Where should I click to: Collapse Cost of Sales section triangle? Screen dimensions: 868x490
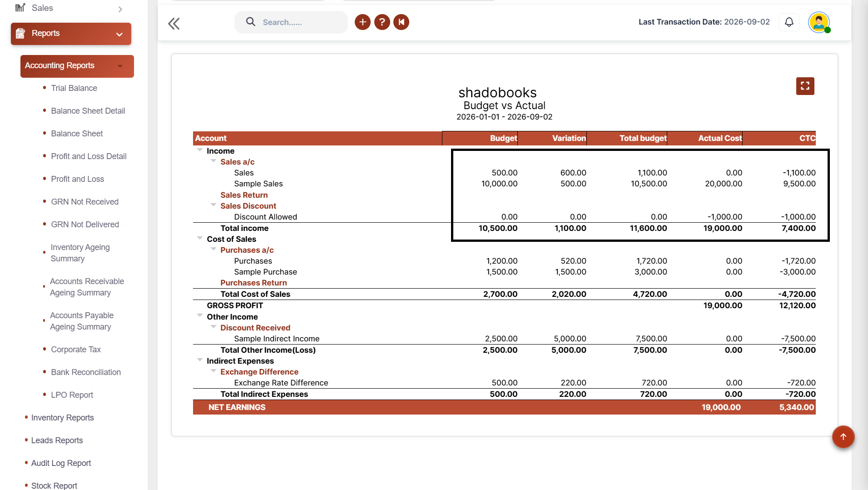coord(200,238)
